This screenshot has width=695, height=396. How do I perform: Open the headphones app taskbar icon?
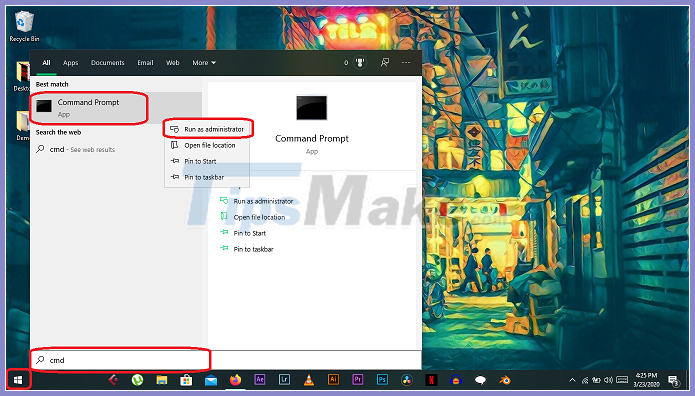click(x=456, y=380)
